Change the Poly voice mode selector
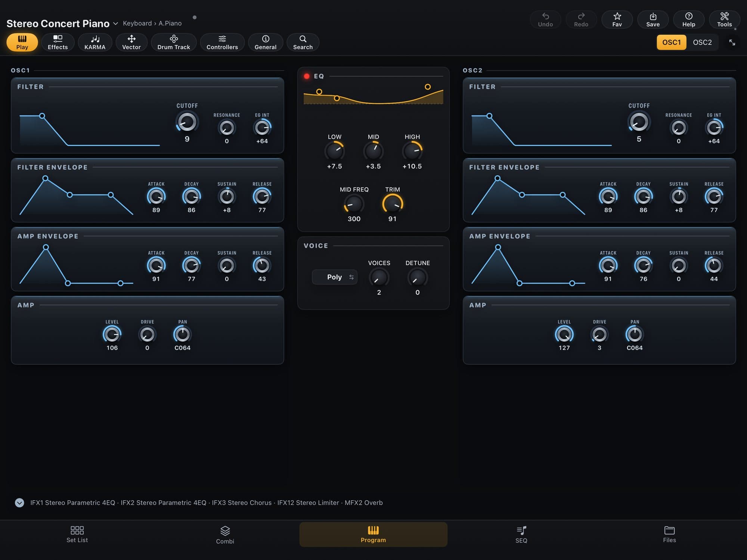This screenshot has width=747, height=560. [335, 277]
